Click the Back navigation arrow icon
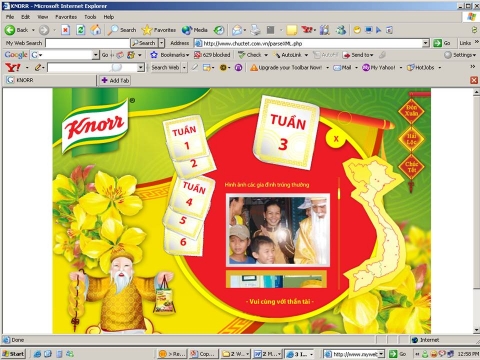The width and height of the screenshot is (480, 360). click(x=10, y=30)
